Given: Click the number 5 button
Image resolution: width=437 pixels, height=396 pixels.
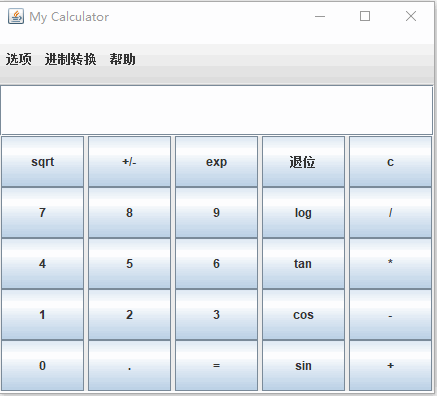Looking at the screenshot, I should [129, 264].
